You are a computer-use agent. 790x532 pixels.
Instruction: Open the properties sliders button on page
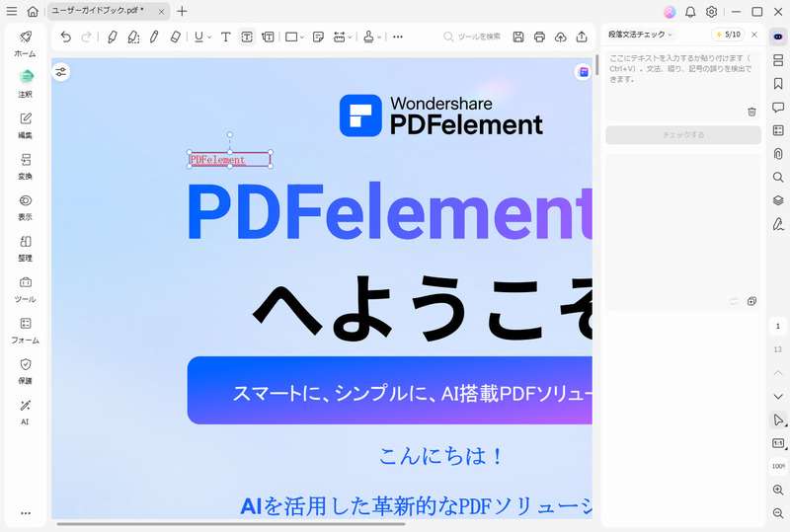[61, 72]
